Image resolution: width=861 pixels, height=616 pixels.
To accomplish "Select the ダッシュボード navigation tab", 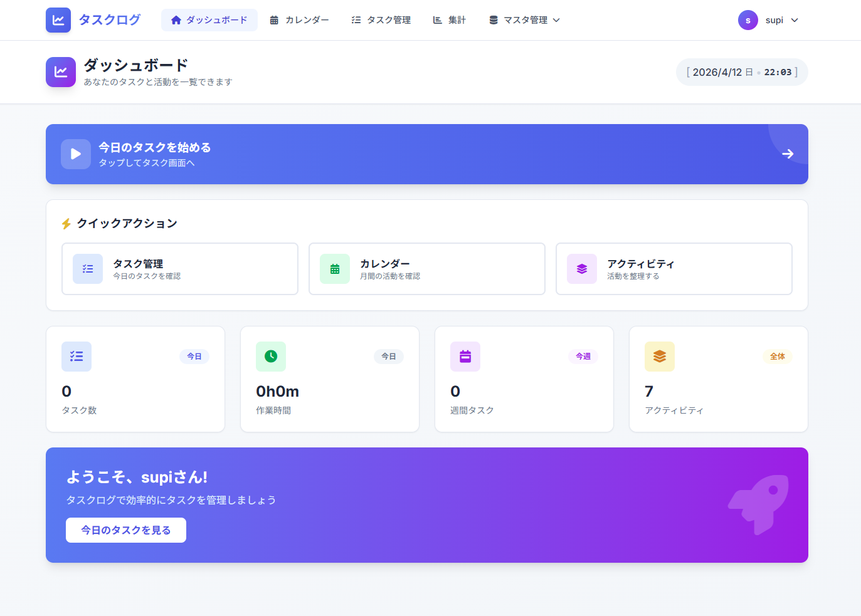I will [209, 20].
